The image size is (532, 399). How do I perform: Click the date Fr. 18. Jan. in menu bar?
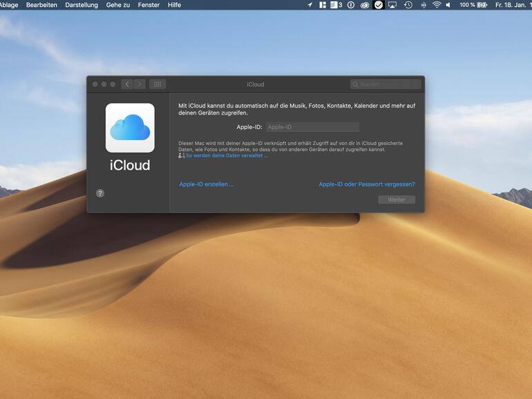point(511,5)
